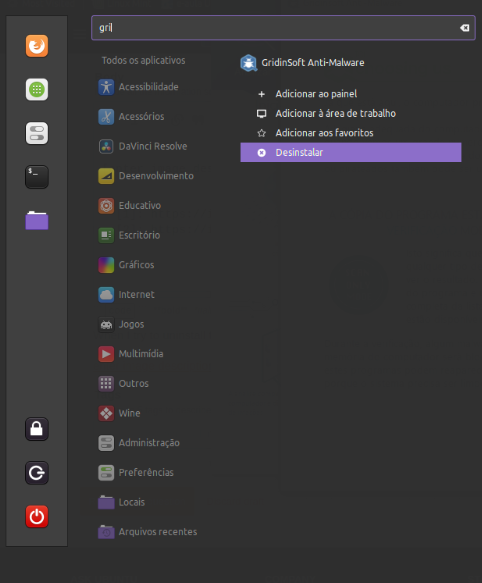Open the Wine category
The height and width of the screenshot is (583, 482).
point(119,413)
